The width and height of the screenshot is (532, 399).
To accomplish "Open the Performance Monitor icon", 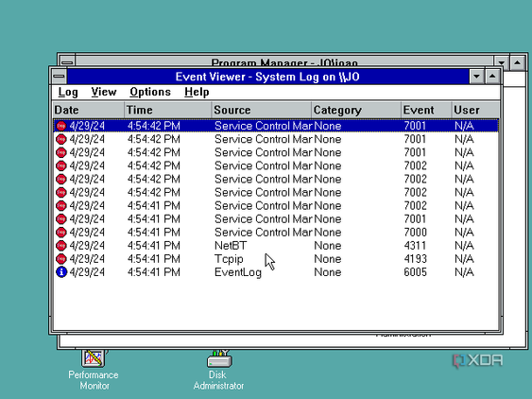I will click(94, 370).
